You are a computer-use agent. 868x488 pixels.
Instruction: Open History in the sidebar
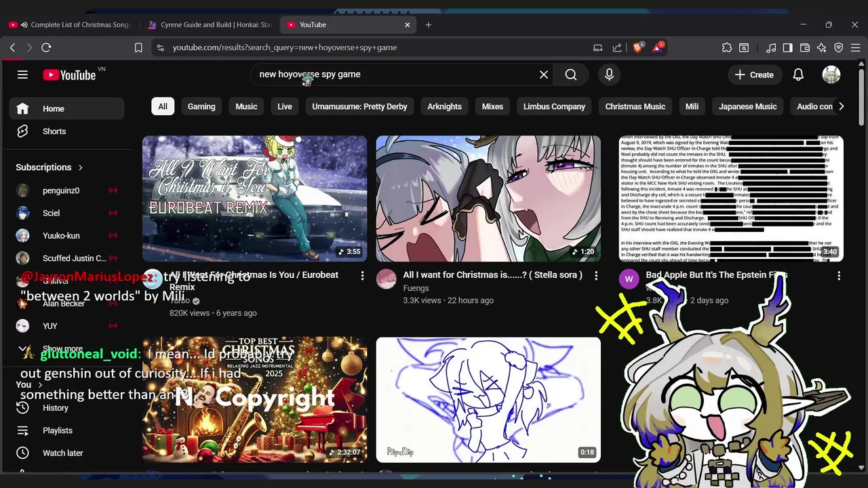(x=66, y=408)
